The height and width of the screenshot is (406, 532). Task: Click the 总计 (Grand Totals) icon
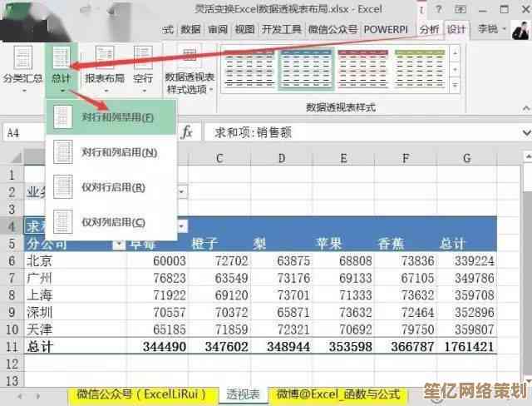tap(62, 66)
